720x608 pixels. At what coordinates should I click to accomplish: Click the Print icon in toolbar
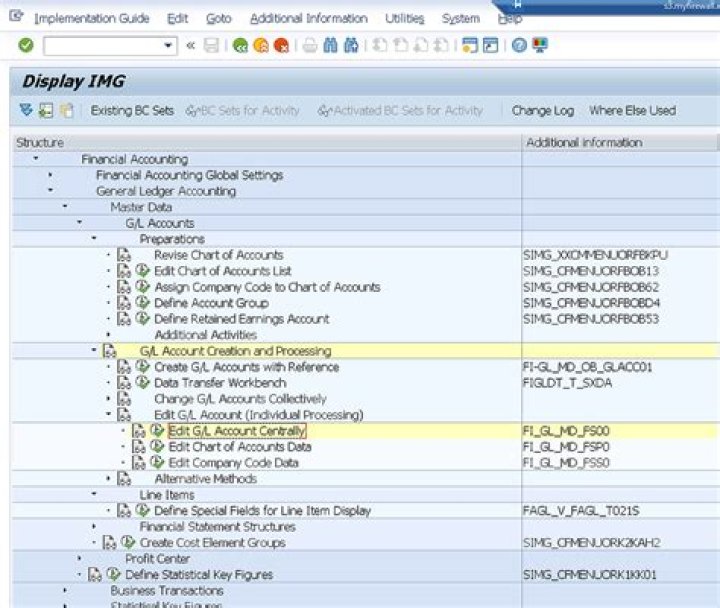pos(310,46)
